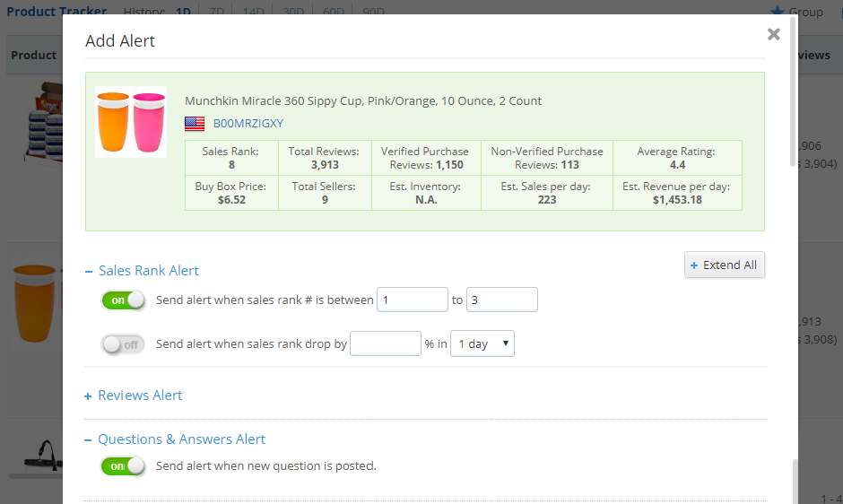Viewport: 843px width, 504px height.
Task: Click the Total Reviews value 3,913
Action: pos(325,165)
